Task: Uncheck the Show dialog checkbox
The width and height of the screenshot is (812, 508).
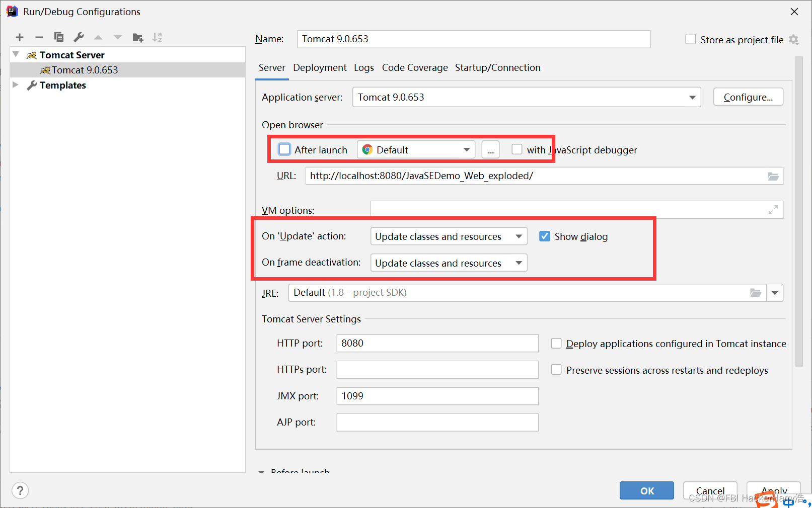Action: coord(545,236)
